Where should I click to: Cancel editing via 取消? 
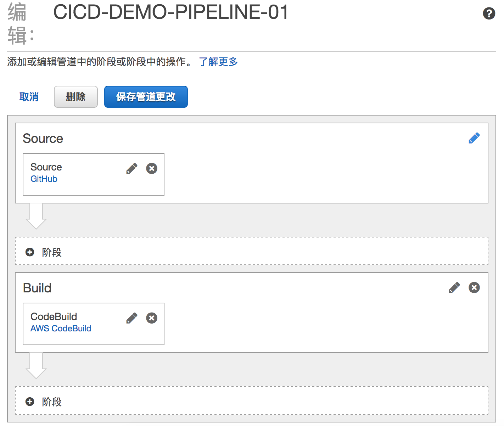pyautogui.click(x=29, y=97)
